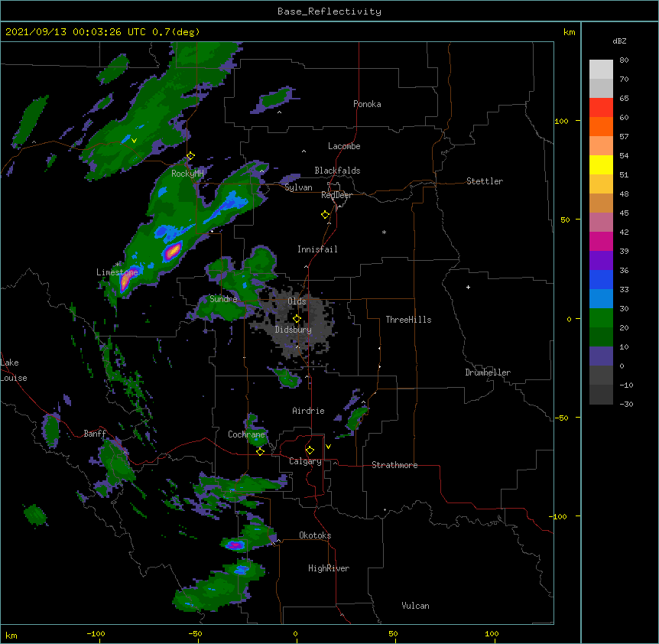The height and width of the screenshot is (644, 659).
Task: Click the Innisfail city label
Action: tap(317, 249)
